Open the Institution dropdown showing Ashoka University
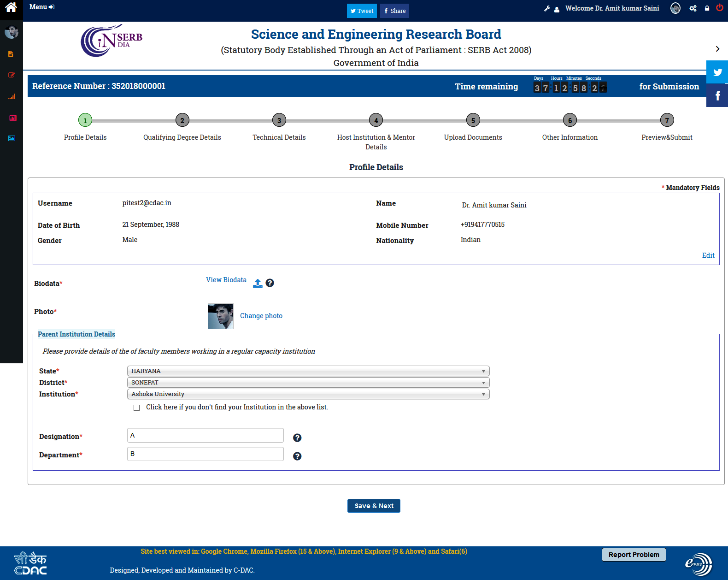Screen dimensions: 728x580 [308, 394]
